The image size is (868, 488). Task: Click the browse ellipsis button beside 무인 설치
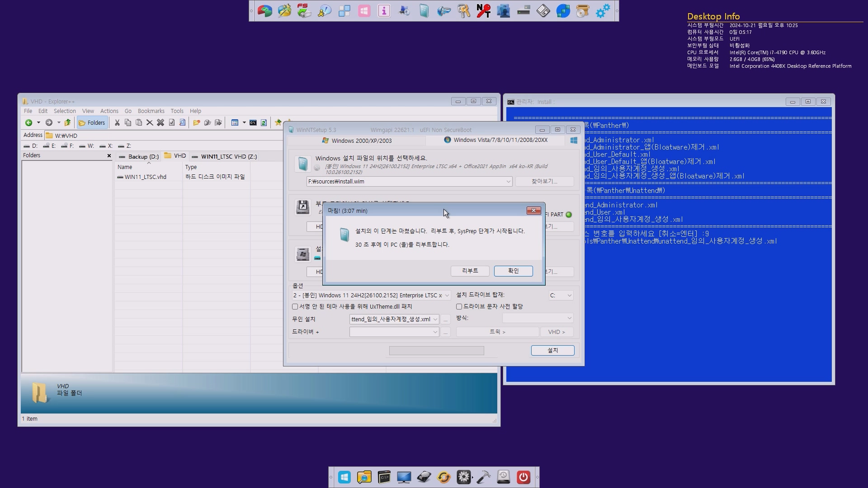point(445,319)
